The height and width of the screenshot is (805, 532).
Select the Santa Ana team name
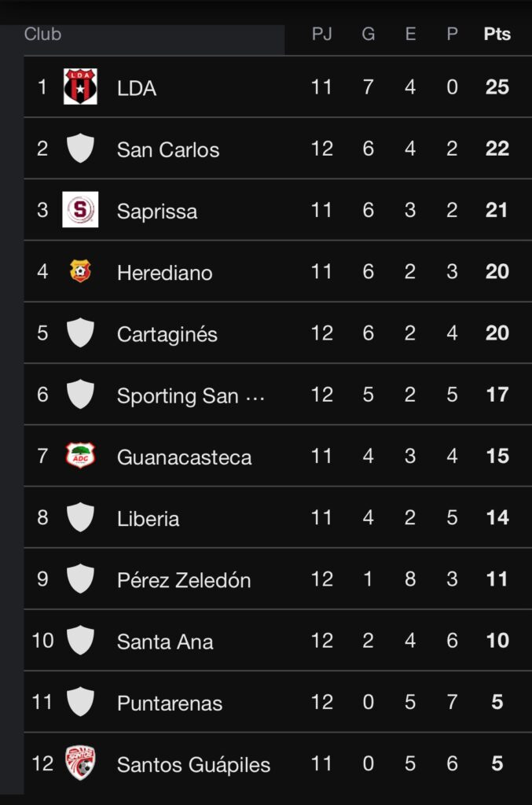click(165, 641)
